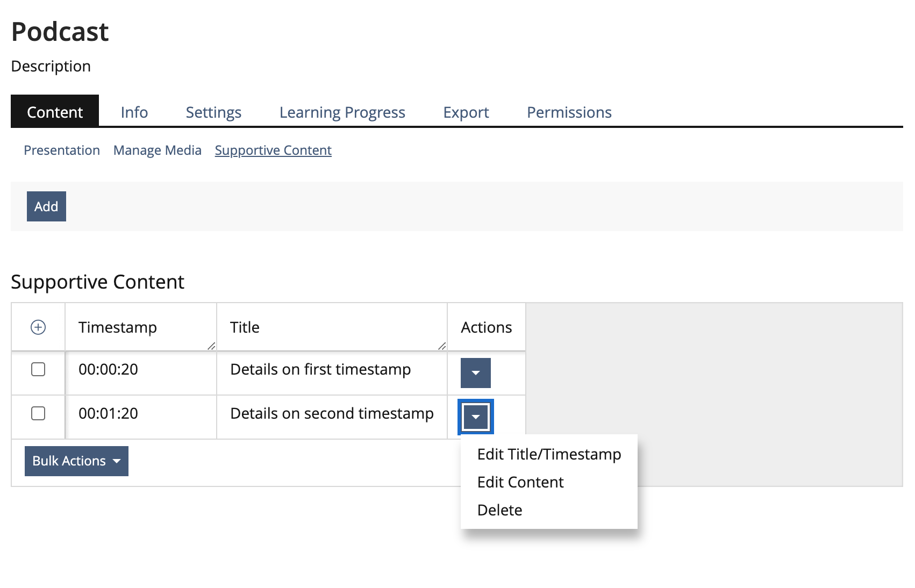Open actions dropdown for first timestamp row
Screen dimensions: 915x588
coord(475,373)
